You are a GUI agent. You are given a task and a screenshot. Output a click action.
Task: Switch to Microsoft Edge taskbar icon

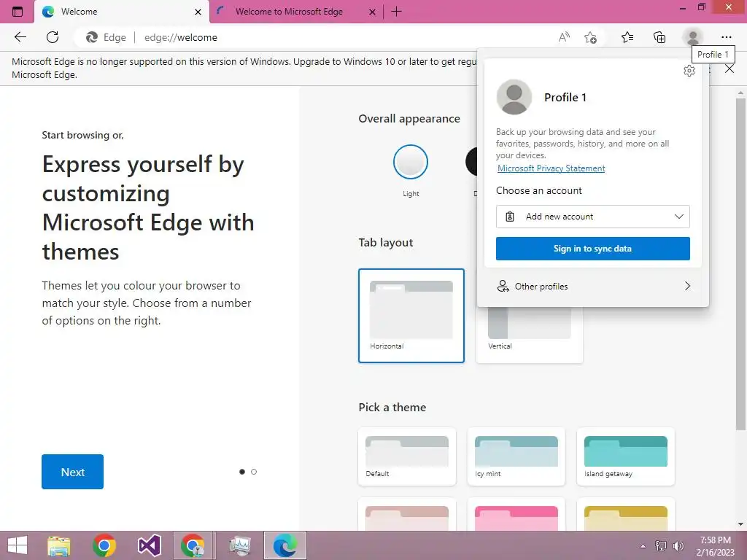285,545
